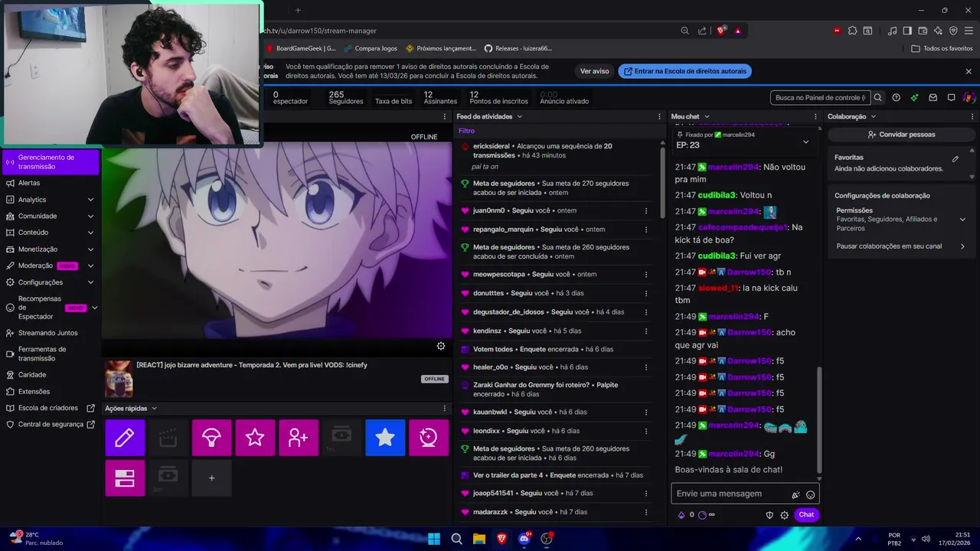
Task: Open Central de segurança external link
Action: (x=51, y=425)
